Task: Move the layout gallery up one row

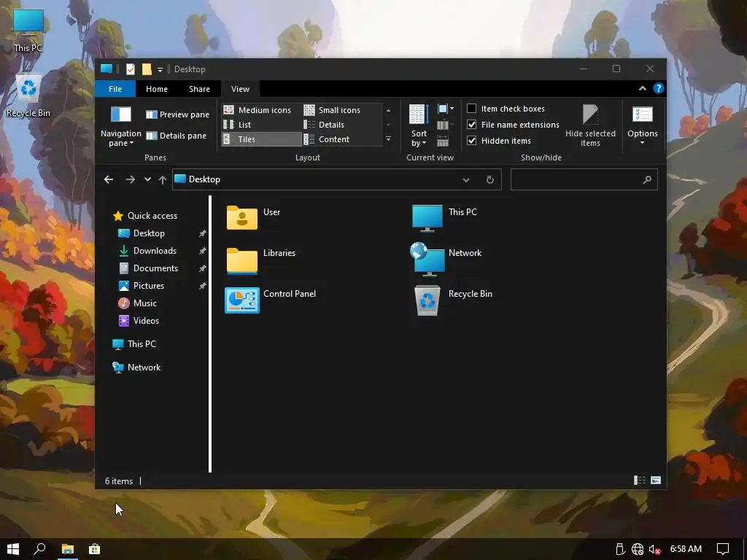Action: (388, 111)
